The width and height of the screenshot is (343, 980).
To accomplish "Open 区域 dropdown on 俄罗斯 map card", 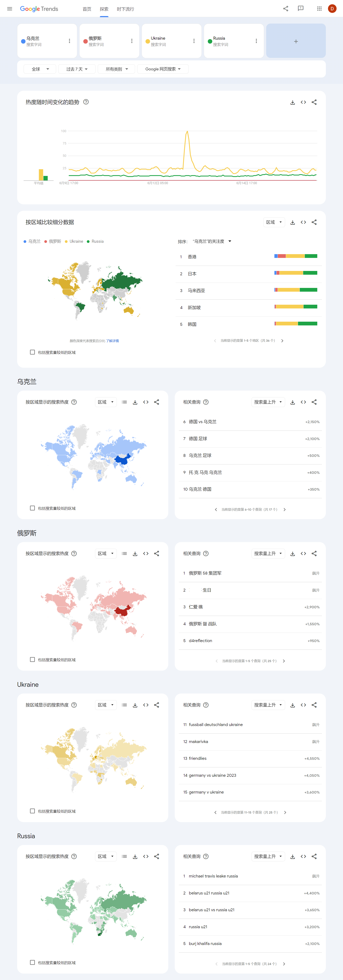I will (x=106, y=553).
